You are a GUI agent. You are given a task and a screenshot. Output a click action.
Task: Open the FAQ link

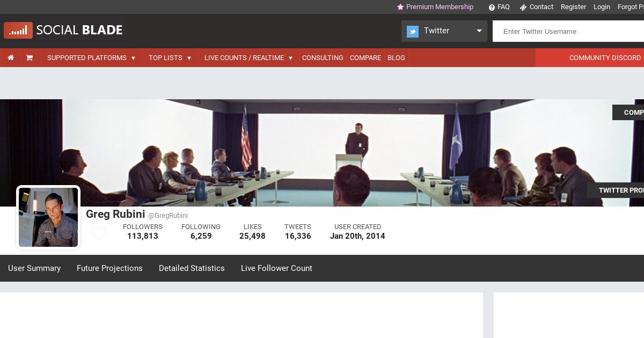[503, 7]
